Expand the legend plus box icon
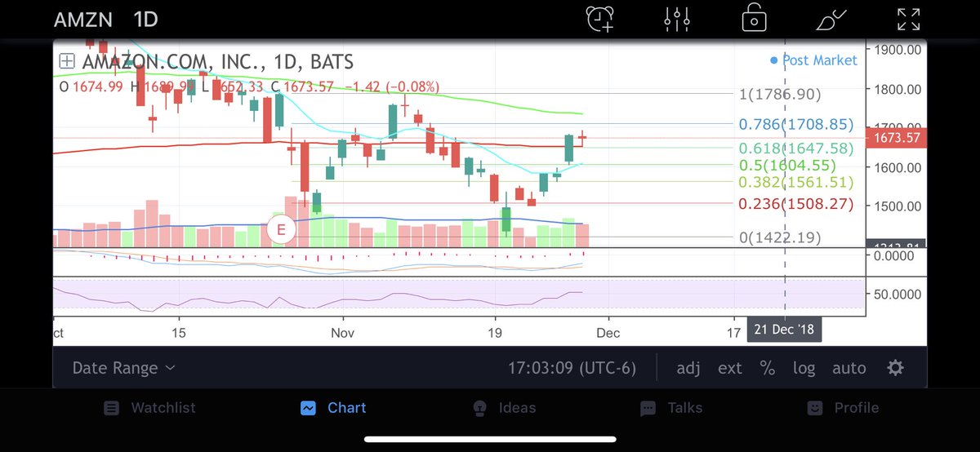Image resolution: width=980 pixels, height=452 pixels. 67,61
